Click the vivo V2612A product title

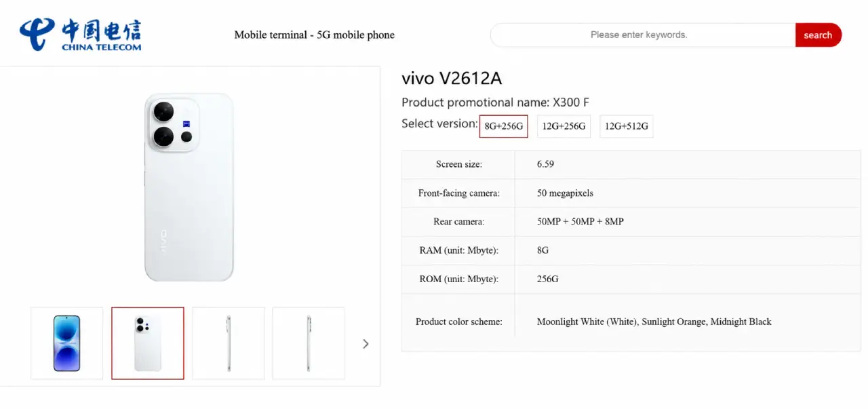point(452,79)
